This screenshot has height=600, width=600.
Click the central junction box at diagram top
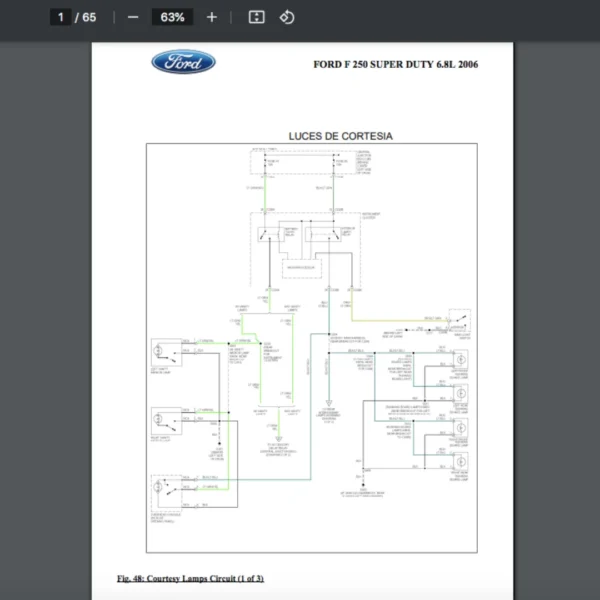tap(299, 162)
